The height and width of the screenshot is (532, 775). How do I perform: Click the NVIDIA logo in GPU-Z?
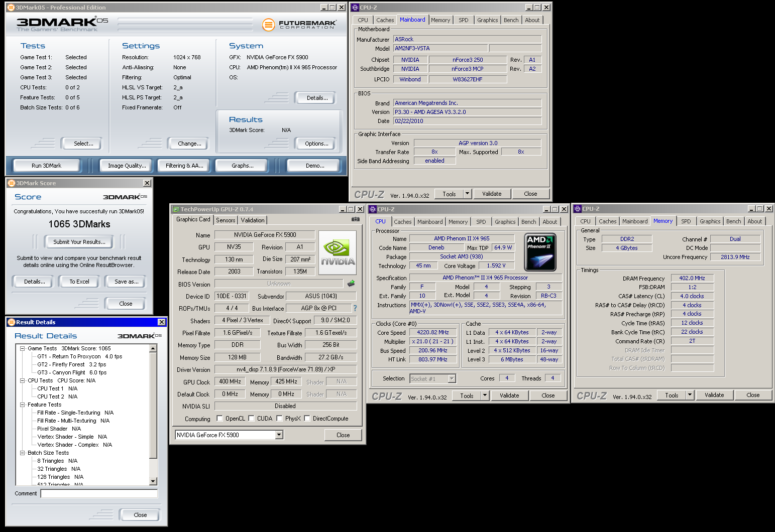pos(338,252)
